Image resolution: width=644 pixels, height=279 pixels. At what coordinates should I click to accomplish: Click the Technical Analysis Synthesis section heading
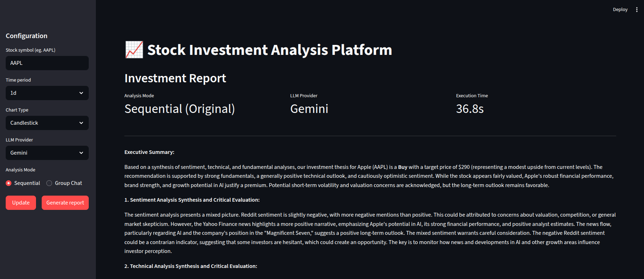coord(191,266)
